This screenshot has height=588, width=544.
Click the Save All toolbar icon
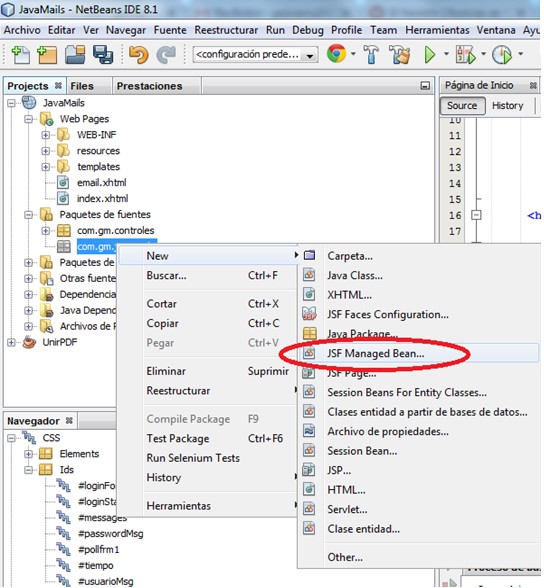(x=103, y=55)
